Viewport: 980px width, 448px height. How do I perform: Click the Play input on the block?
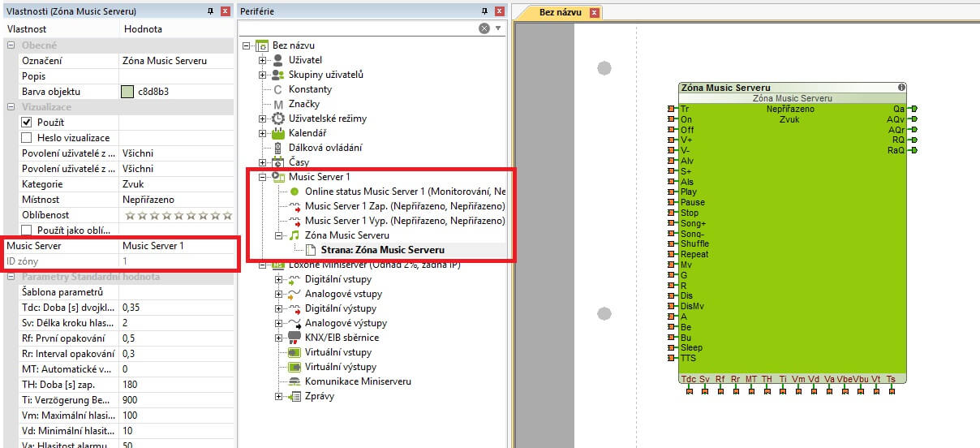pyautogui.click(x=688, y=192)
